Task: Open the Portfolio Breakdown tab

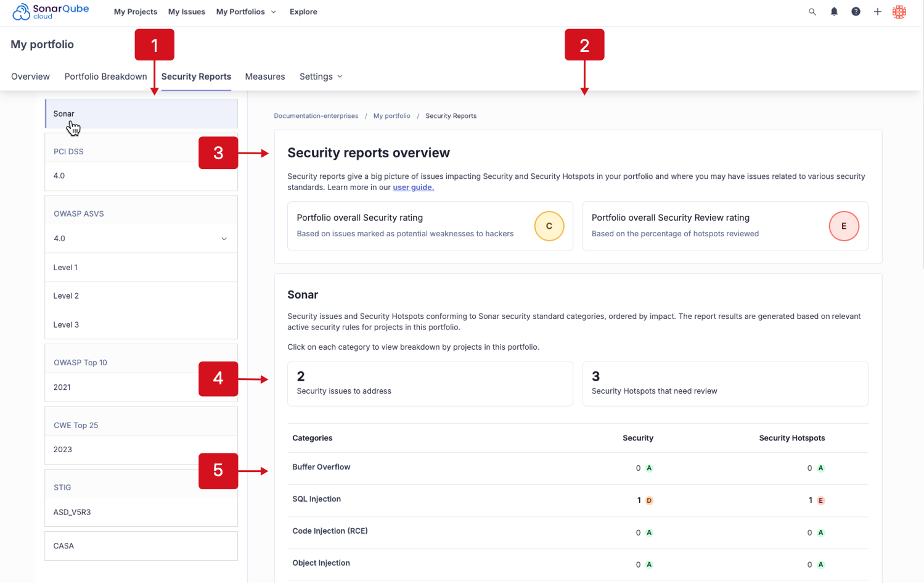Action: point(105,76)
